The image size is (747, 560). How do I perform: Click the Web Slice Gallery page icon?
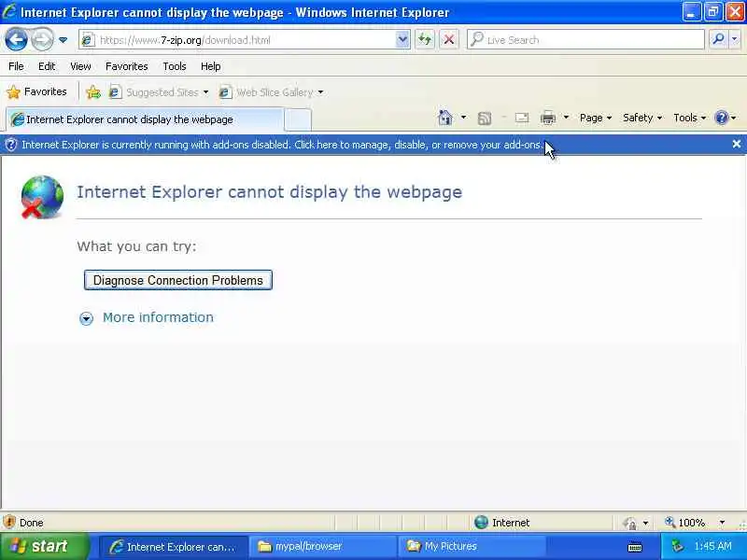tap(225, 91)
